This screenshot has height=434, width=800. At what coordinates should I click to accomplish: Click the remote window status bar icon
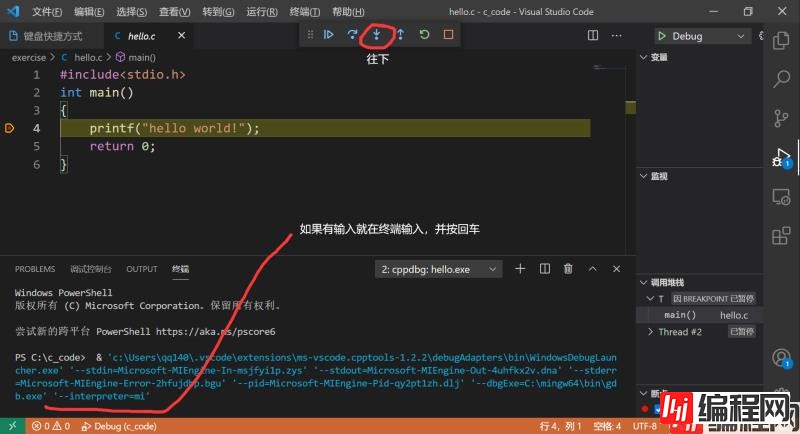[12, 426]
